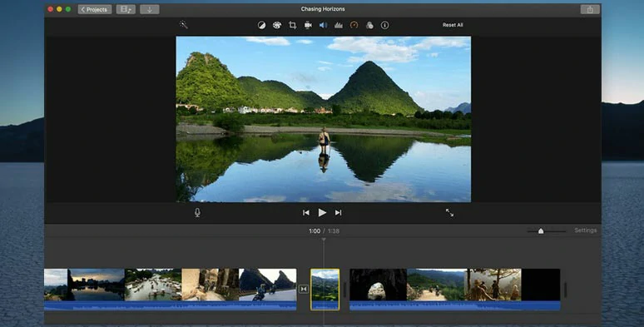Click the voiceover microphone icon
644x327 pixels.
point(197,212)
